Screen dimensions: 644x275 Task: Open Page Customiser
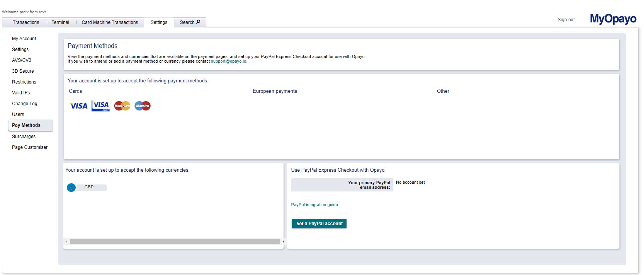tap(30, 147)
